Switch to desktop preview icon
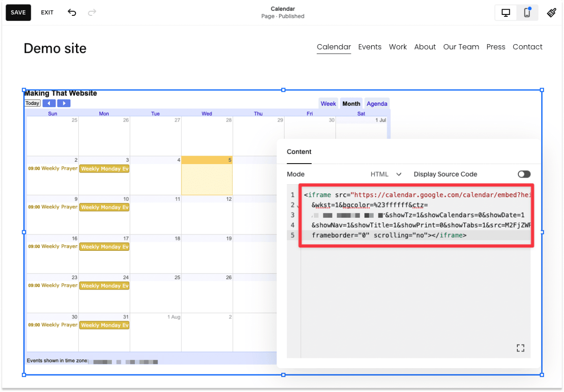The image size is (564, 392). (506, 13)
